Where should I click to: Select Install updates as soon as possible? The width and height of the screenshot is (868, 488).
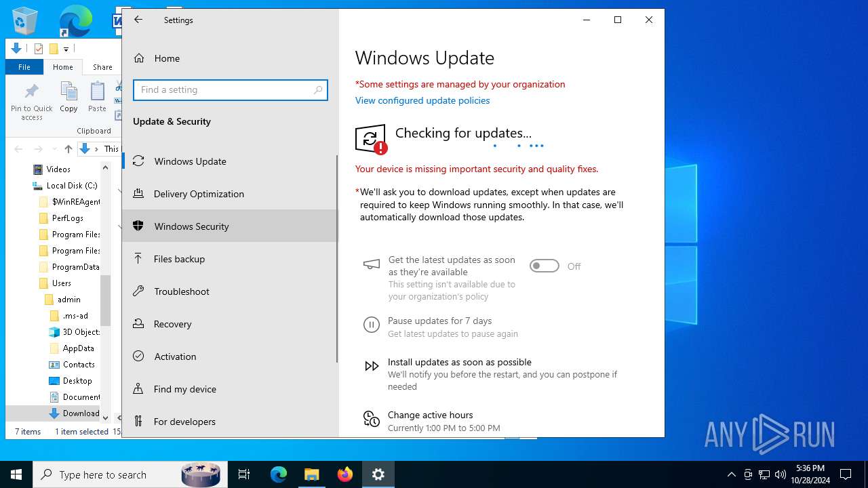pos(460,362)
